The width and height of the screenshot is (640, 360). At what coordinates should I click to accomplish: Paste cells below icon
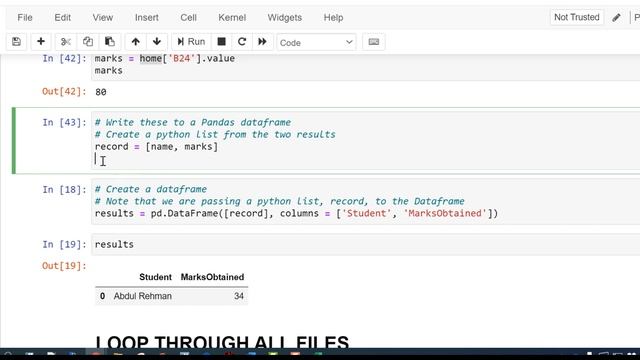(109, 42)
